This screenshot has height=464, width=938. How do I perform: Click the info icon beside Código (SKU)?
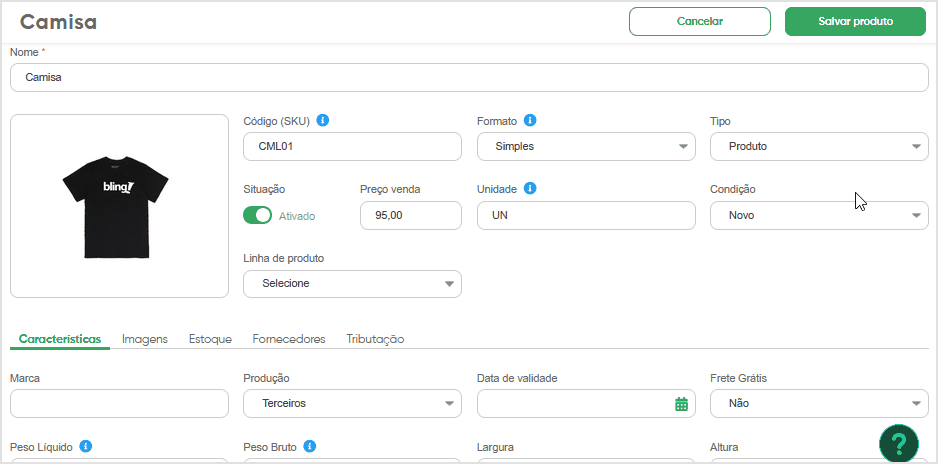pos(322,120)
